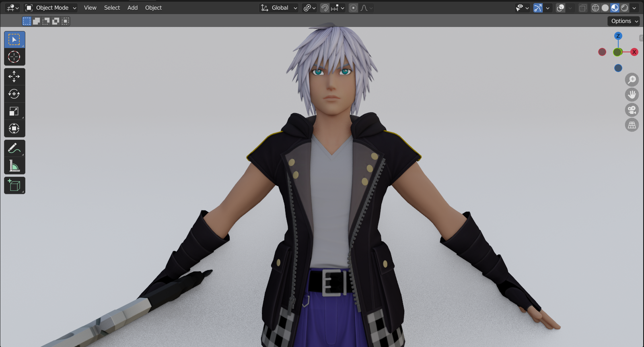Click the green Y axis gizmo handle
The image size is (644, 347).
617,52
